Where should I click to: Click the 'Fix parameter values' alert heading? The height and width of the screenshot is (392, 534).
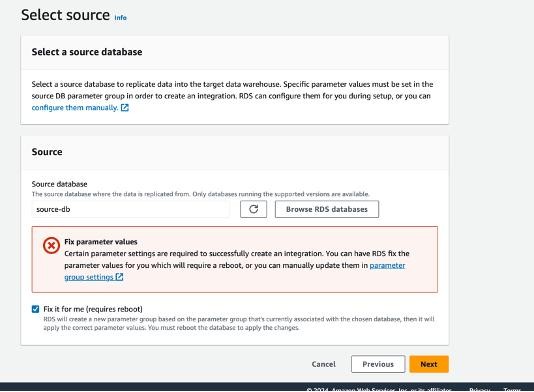(x=101, y=242)
